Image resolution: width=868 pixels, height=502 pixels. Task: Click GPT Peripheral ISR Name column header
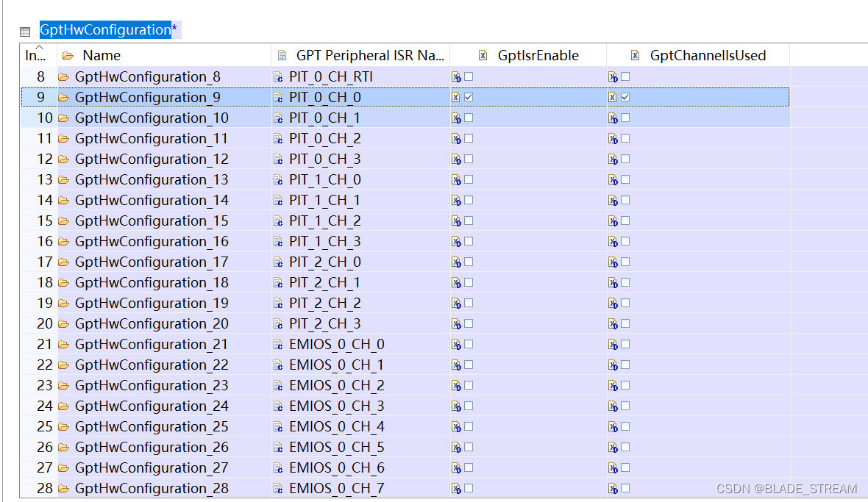pos(361,55)
